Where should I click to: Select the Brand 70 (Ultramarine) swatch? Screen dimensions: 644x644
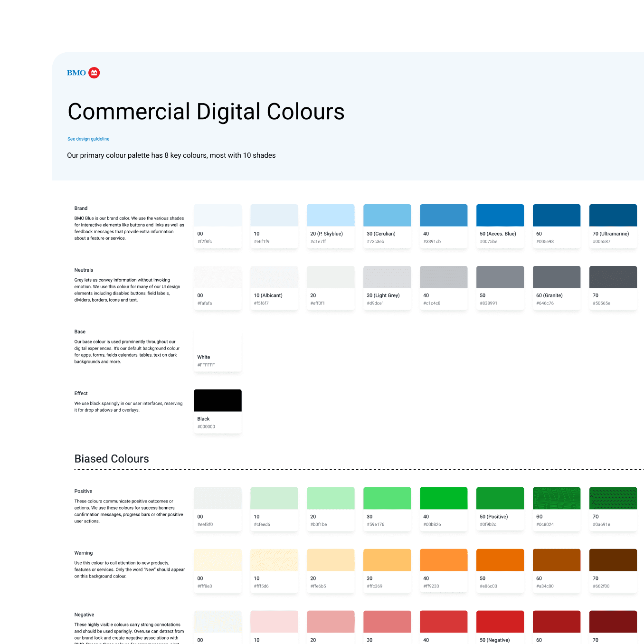tap(613, 215)
